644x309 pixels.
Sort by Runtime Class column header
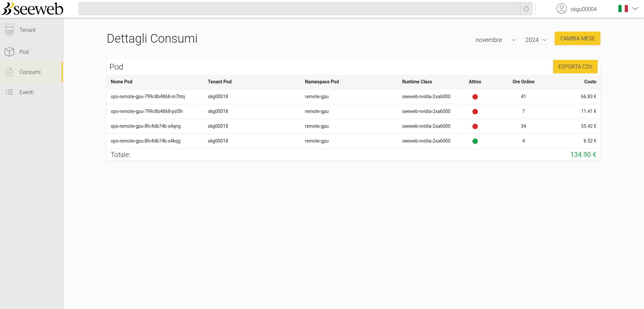[x=417, y=82]
